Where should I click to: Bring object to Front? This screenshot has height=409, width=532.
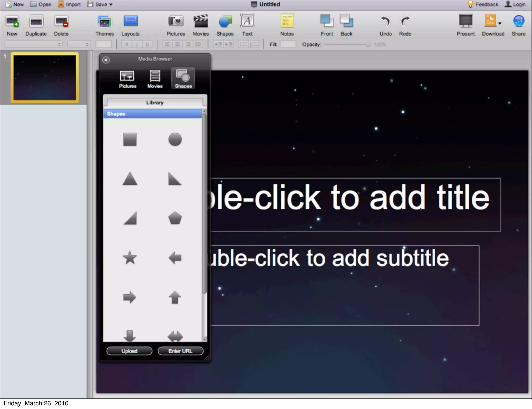click(x=327, y=21)
